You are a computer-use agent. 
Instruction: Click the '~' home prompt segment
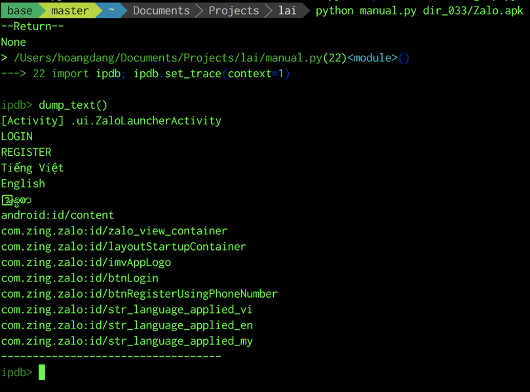point(111,10)
